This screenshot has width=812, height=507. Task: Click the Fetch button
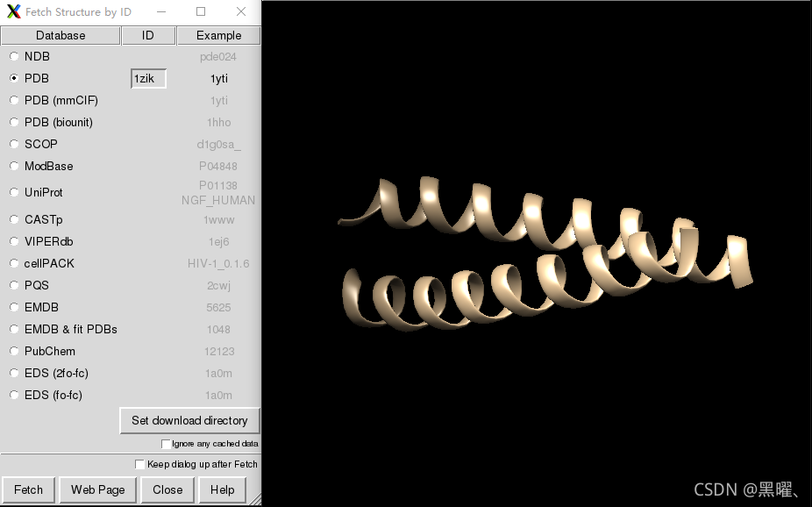[28, 489]
